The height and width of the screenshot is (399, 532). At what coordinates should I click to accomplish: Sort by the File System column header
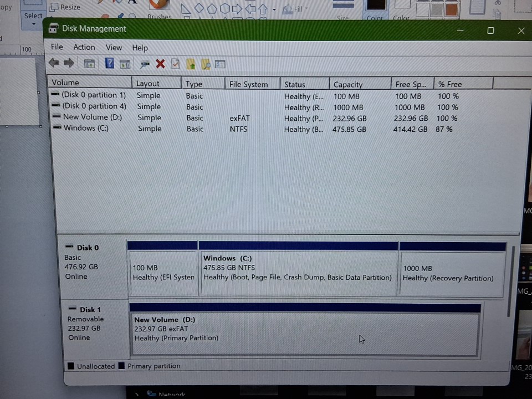pos(253,84)
